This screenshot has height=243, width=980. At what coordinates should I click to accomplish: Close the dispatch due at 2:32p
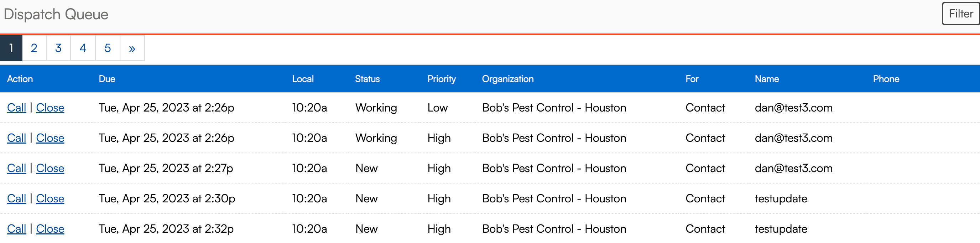click(x=50, y=228)
